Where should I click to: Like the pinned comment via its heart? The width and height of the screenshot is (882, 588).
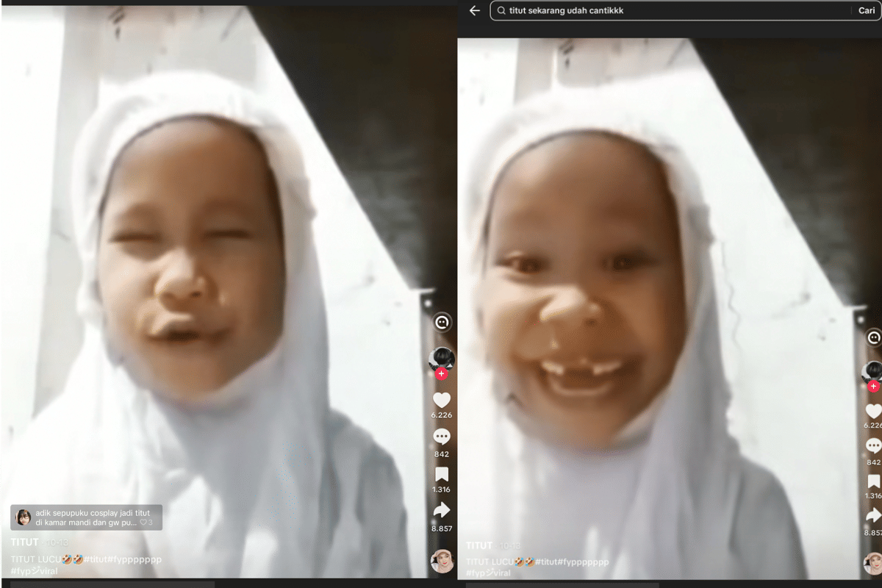(x=143, y=523)
